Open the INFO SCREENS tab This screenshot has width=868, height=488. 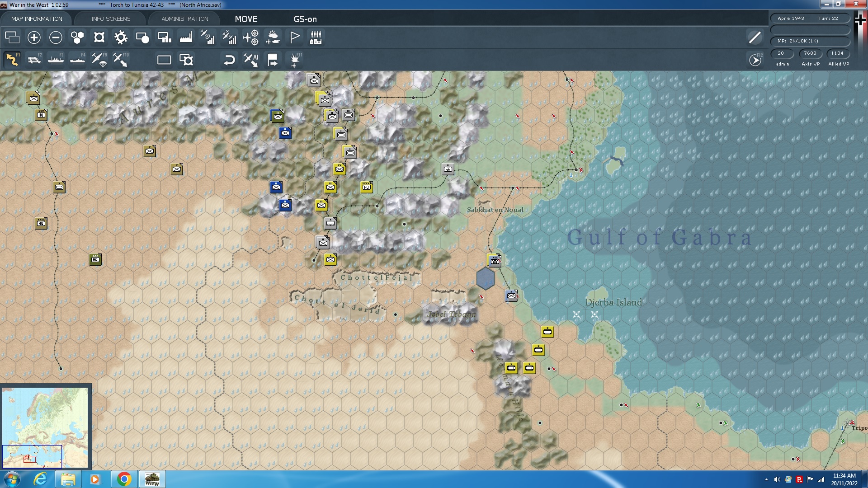(111, 19)
